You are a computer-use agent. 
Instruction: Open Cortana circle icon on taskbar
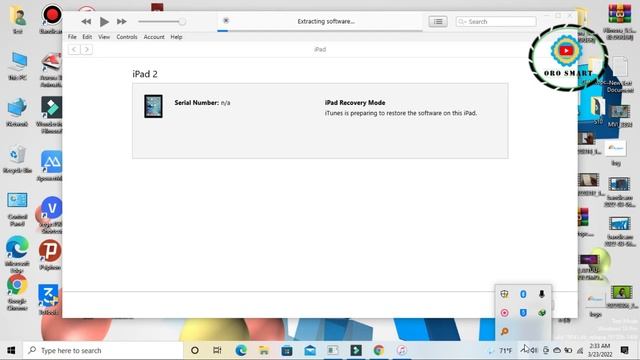tap(195, 350)
